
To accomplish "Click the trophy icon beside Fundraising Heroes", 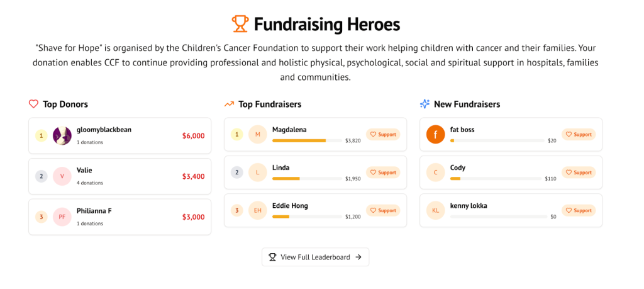I will point(240,25).
